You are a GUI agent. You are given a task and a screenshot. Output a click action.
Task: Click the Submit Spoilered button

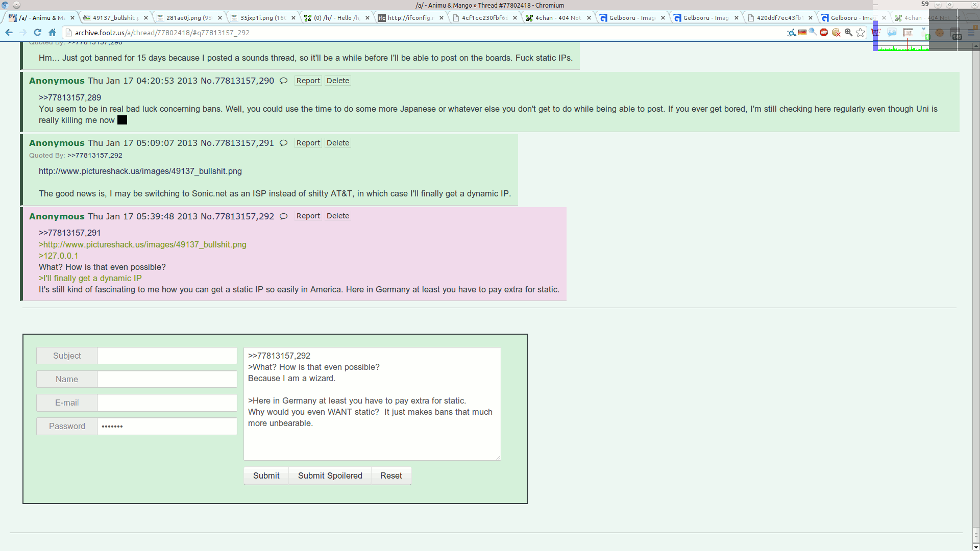tap(330, 475)
